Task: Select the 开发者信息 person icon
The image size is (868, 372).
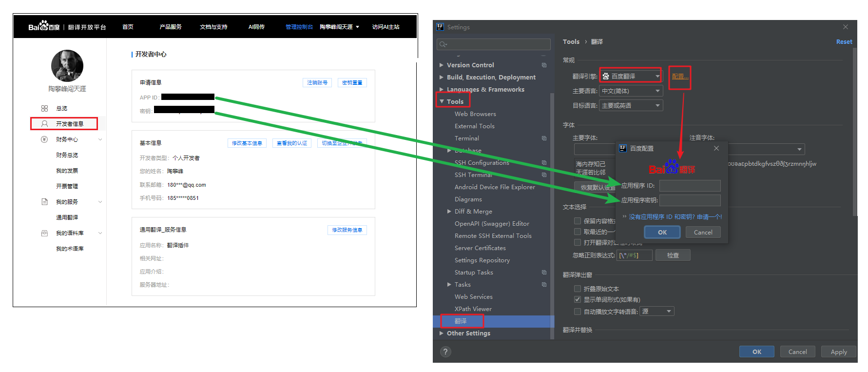Action: point(44,124)
